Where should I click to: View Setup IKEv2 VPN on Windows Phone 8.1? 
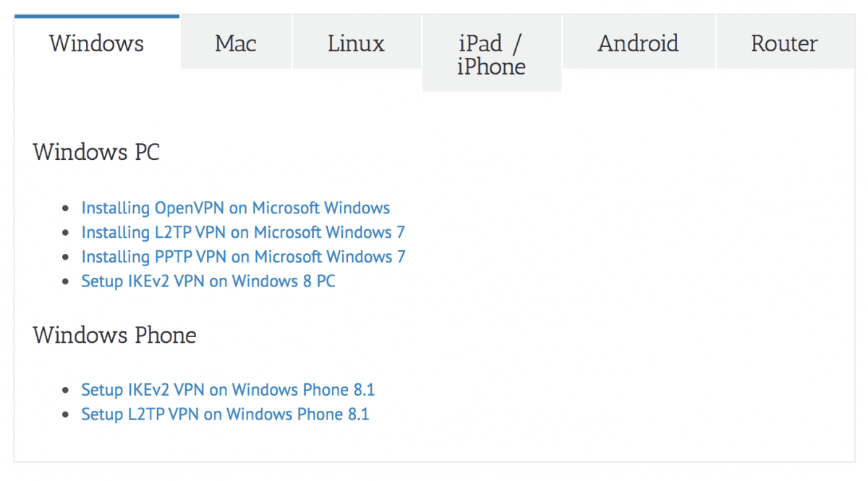(x=228, y=391)
